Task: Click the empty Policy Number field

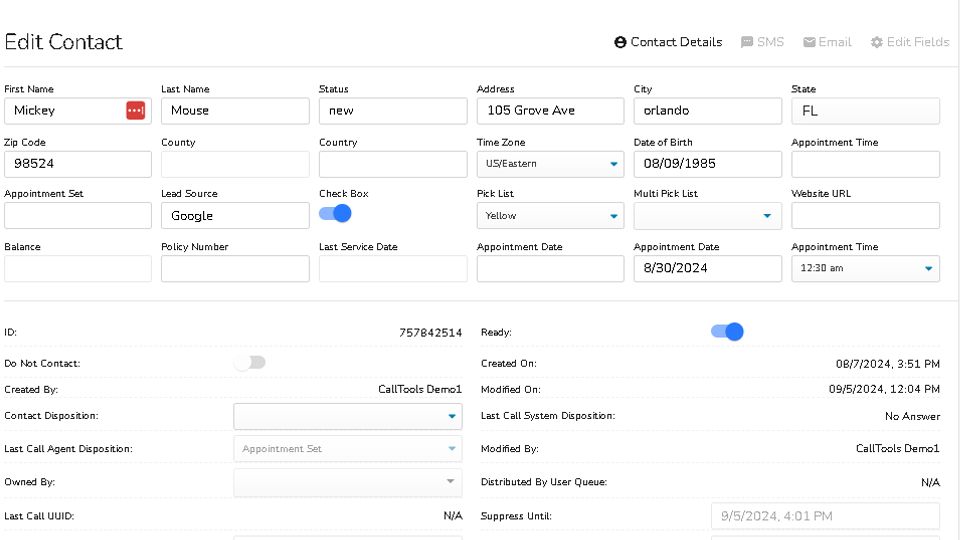Action: coord(235,269)
